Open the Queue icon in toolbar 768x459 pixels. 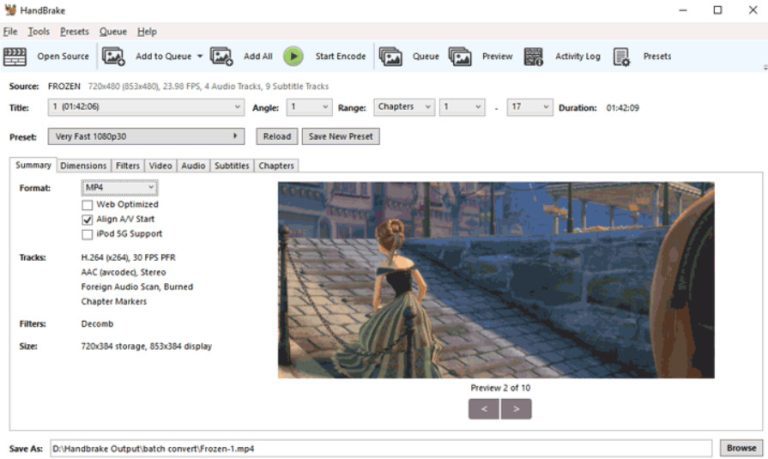390,57
